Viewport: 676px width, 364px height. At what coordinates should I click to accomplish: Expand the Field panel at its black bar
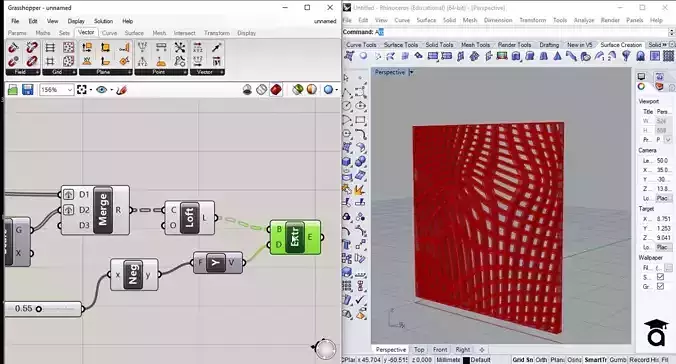[22, 72]
